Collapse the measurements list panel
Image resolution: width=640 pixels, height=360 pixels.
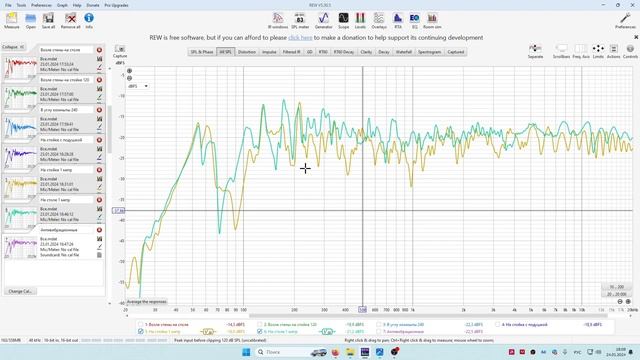click(x=13, y=47)
